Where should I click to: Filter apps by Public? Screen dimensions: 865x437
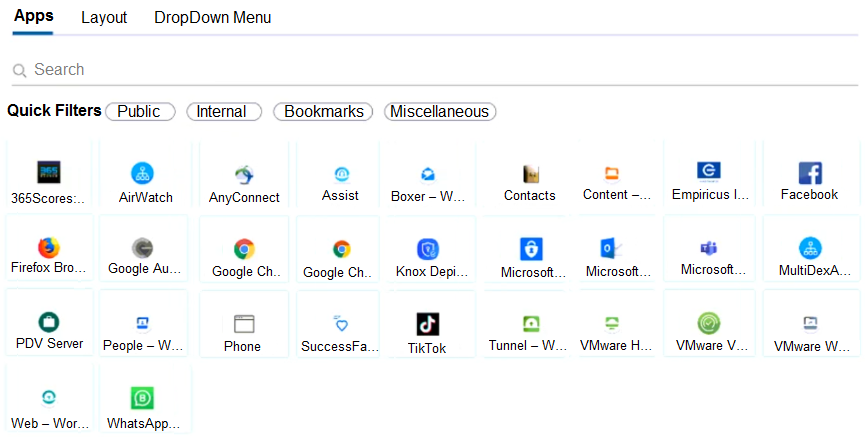[x=140, y=111]
